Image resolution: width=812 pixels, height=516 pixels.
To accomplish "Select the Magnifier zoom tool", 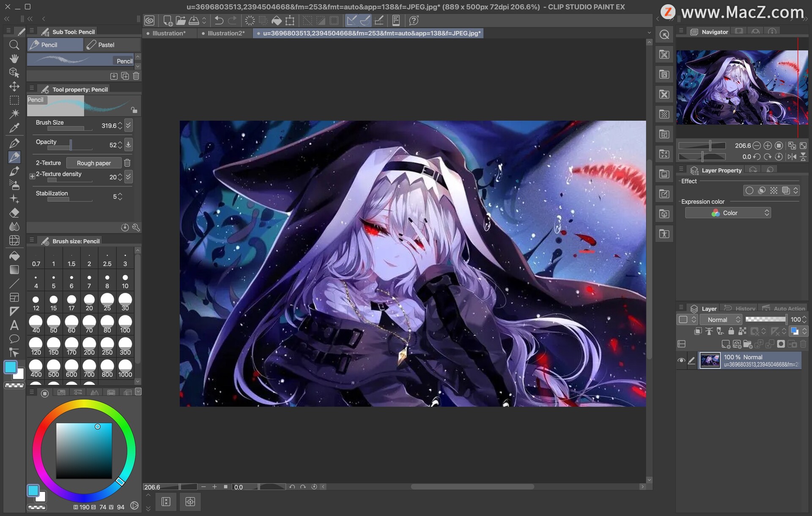I will (x=14, y=45).
